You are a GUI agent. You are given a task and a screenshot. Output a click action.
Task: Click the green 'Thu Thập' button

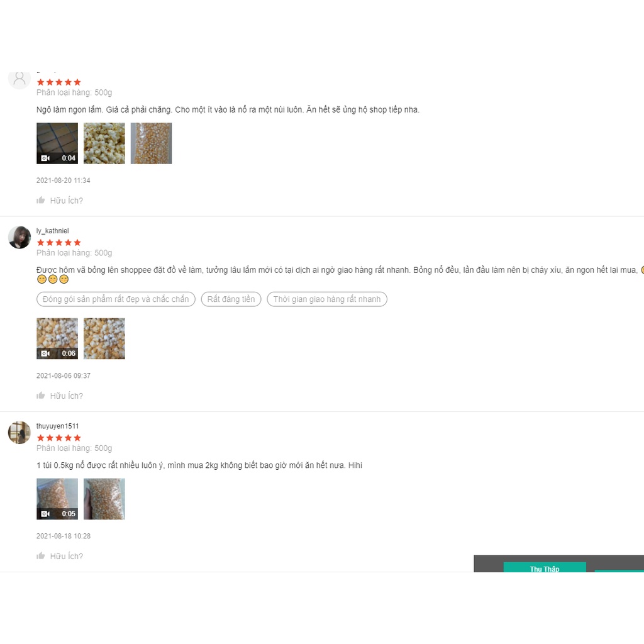[x=545, y=567]
